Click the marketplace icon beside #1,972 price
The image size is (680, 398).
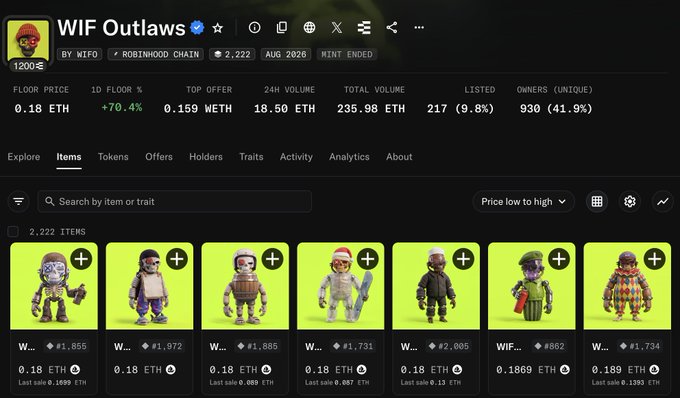pyautogui.click(x=171, y=370)
